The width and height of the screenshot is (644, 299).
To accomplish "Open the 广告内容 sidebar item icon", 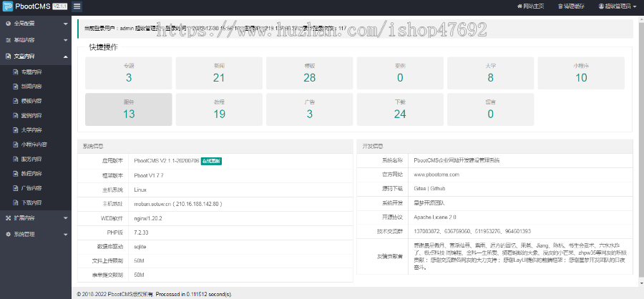I will tap(16, 188).
